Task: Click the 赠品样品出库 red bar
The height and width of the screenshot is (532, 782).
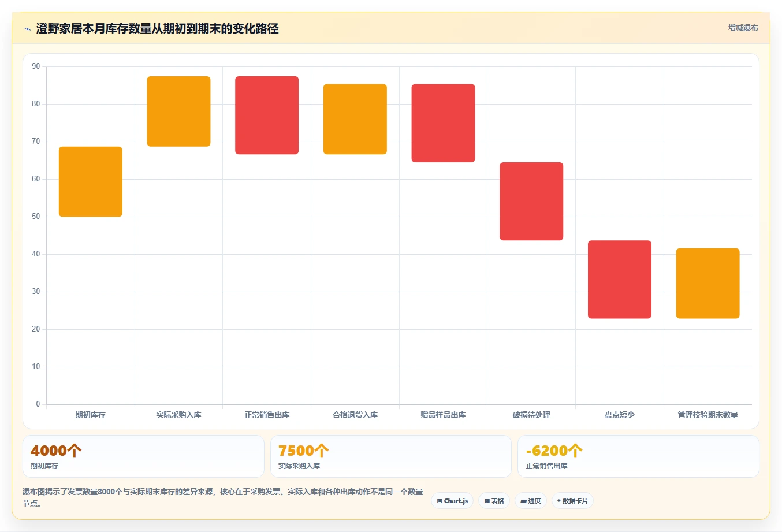Action: pyautogui.click(x=443, y=123)
